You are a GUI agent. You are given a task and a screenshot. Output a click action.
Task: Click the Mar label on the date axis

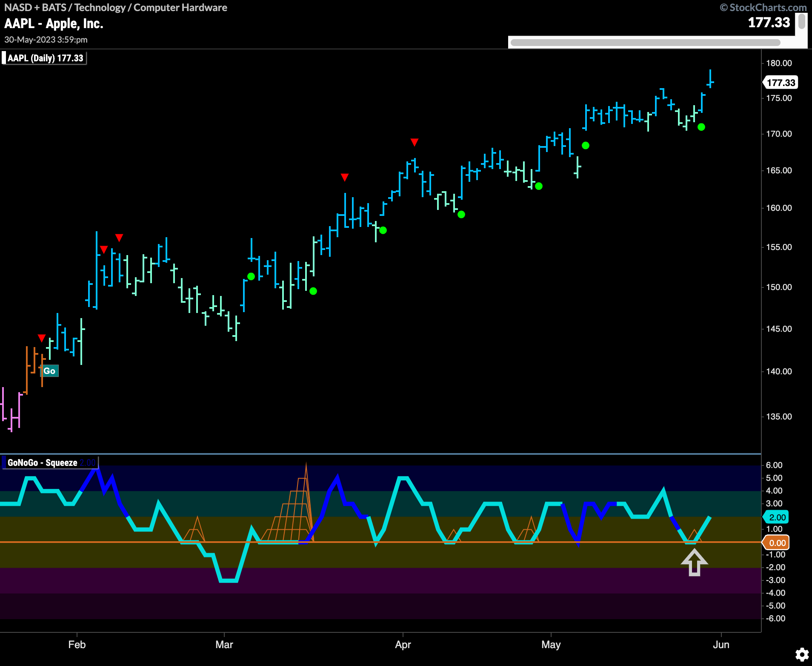(x=224, y=645)
